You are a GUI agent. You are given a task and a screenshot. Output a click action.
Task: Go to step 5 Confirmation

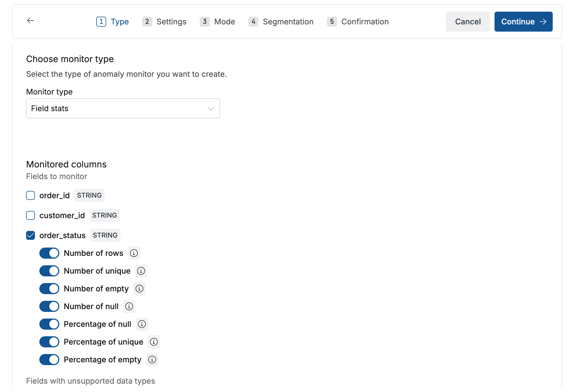pos(358,22)
